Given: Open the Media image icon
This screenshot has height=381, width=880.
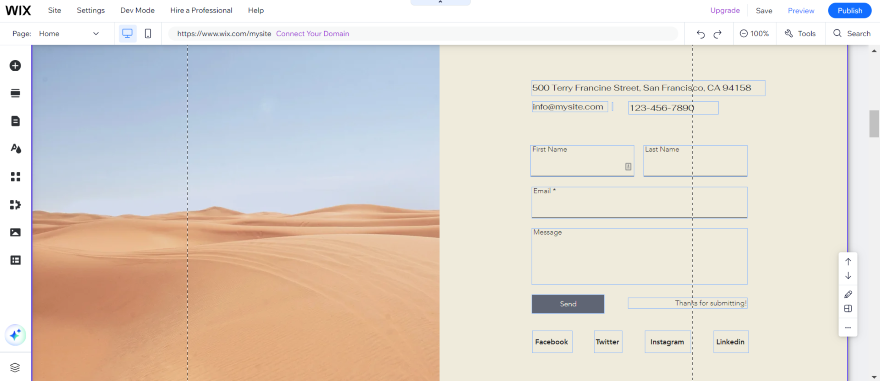Looking at the screenshot, I should (15, 232).
